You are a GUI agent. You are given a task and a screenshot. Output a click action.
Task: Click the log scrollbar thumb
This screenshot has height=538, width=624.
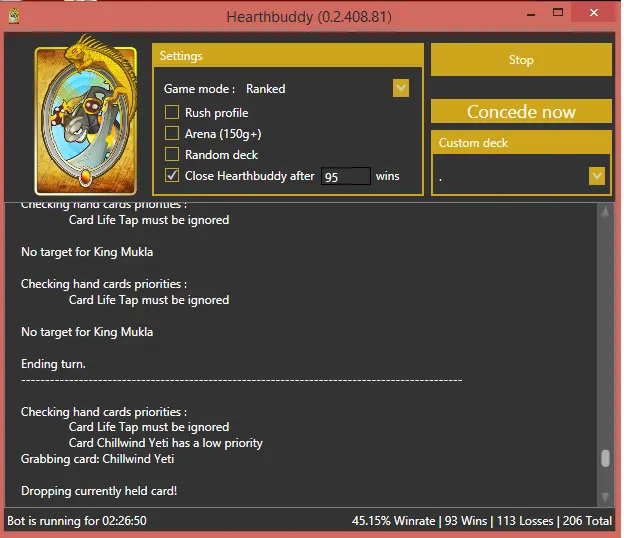(605, 458)
